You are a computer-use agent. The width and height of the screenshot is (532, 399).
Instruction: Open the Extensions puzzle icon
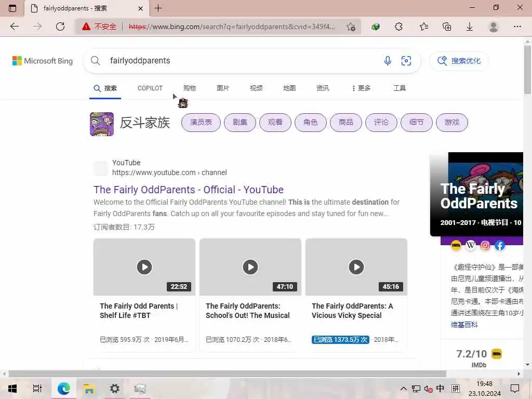[x=398, y=26]
